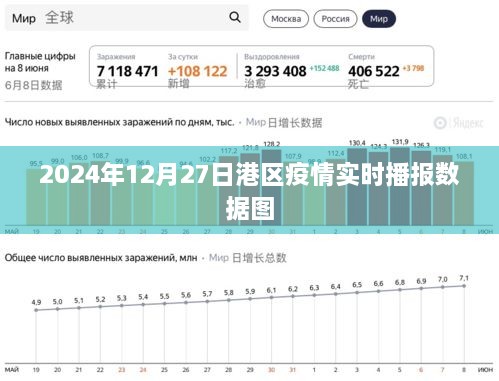The image size is (499, 381).
Task: Click the magnifying glass search icon
Action: click(235, 17)
